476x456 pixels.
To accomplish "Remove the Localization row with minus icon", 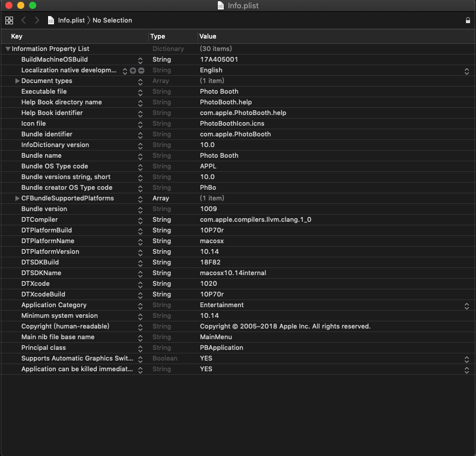I will [141, 71].
